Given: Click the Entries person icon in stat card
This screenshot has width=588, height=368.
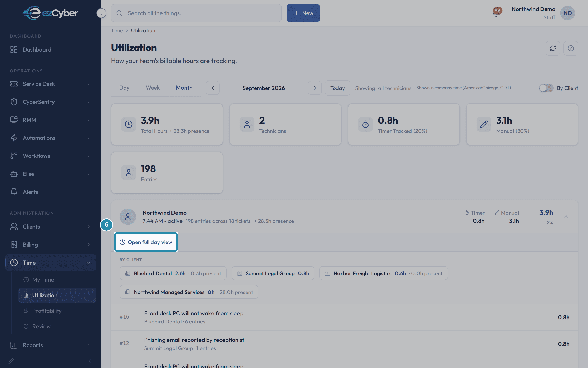Looking at the screenshot, I should (x=129, y=173).
